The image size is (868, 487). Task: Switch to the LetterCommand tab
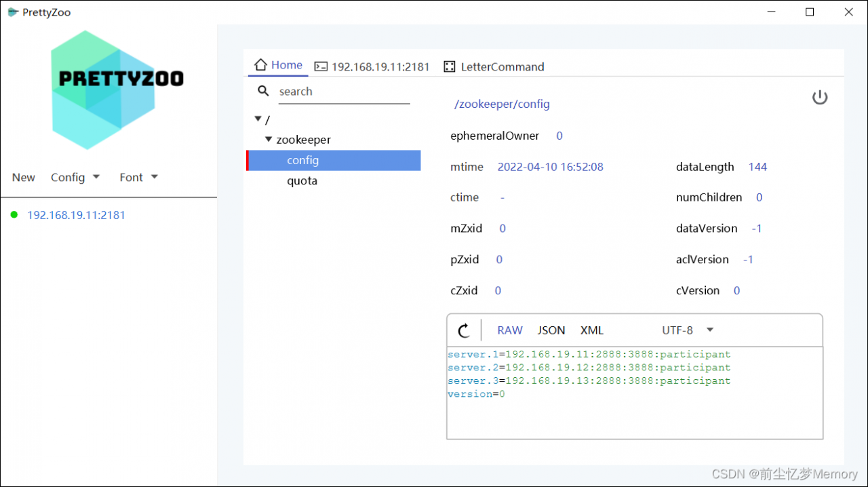point(494,66)
